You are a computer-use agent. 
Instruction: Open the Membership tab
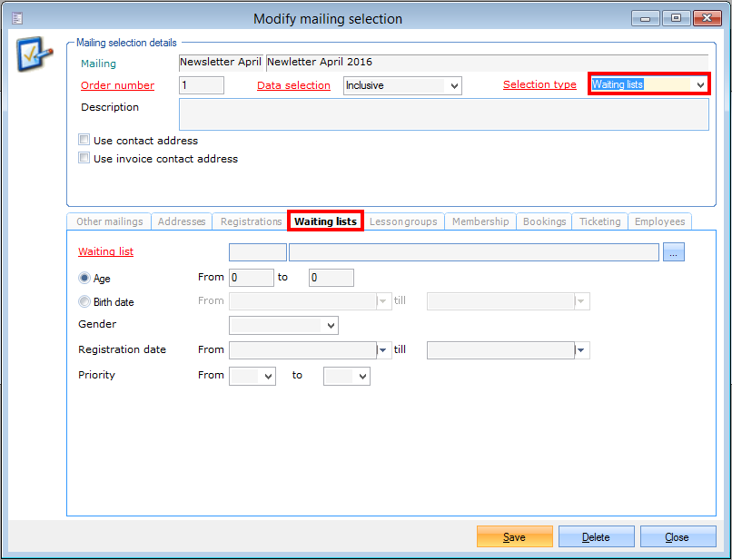point(480,221)
